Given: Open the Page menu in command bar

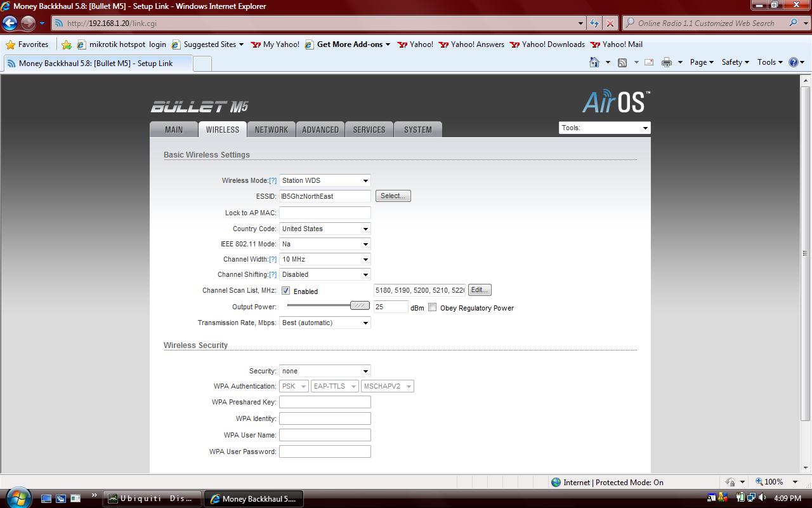Looking at the screenshot, I should click(702, 62).
